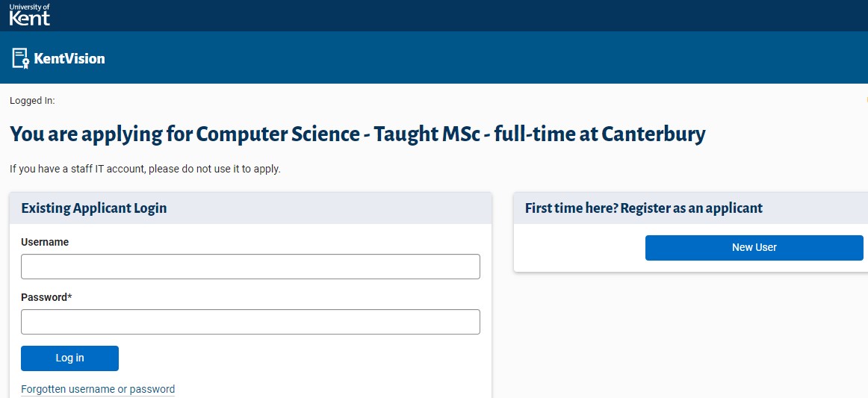Click the Logged In: status text

pyautogui.click(x=32, y=101)
